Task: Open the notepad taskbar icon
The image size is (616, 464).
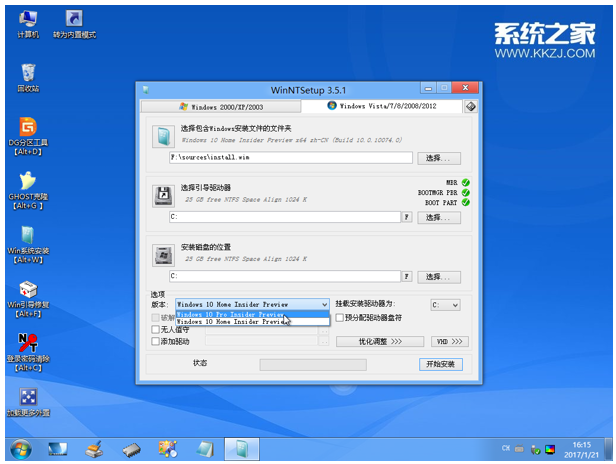Action: pyautogui.click(x=205, y=449)
